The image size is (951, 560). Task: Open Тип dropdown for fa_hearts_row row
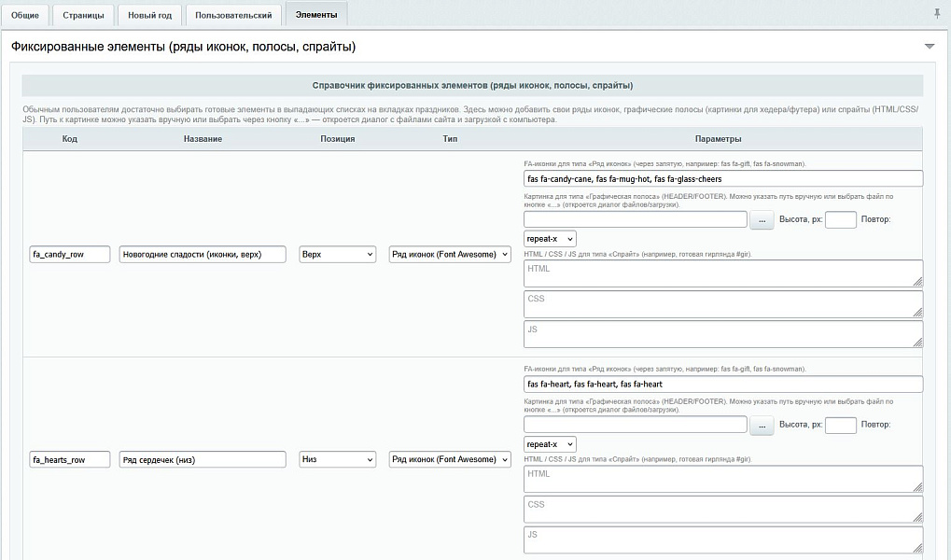click(450, 459)
